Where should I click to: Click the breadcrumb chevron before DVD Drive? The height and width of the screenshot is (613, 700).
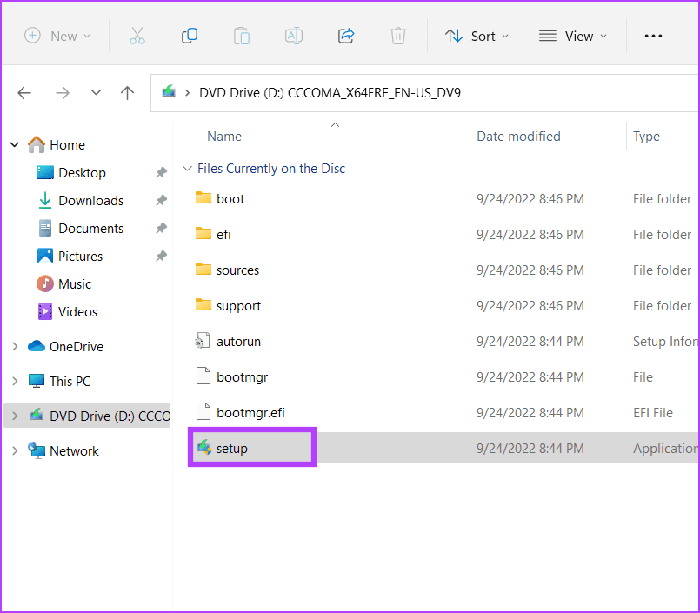coord(188,93)
